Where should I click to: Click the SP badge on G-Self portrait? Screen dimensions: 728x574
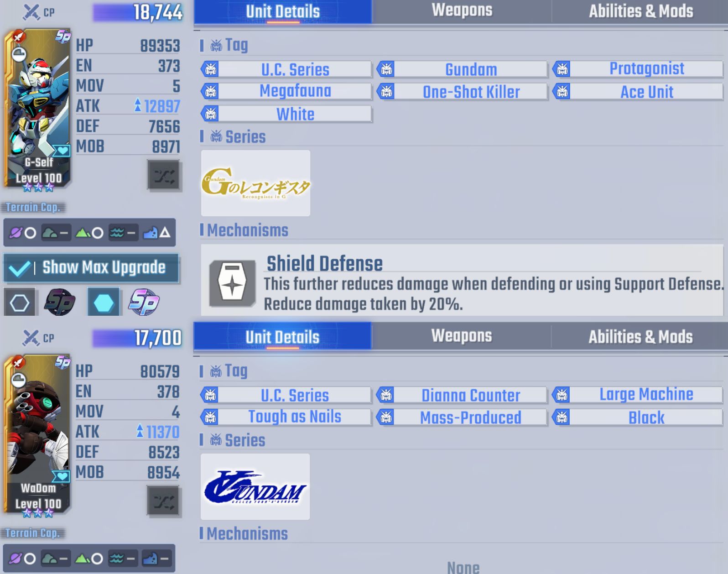[63, 36]
